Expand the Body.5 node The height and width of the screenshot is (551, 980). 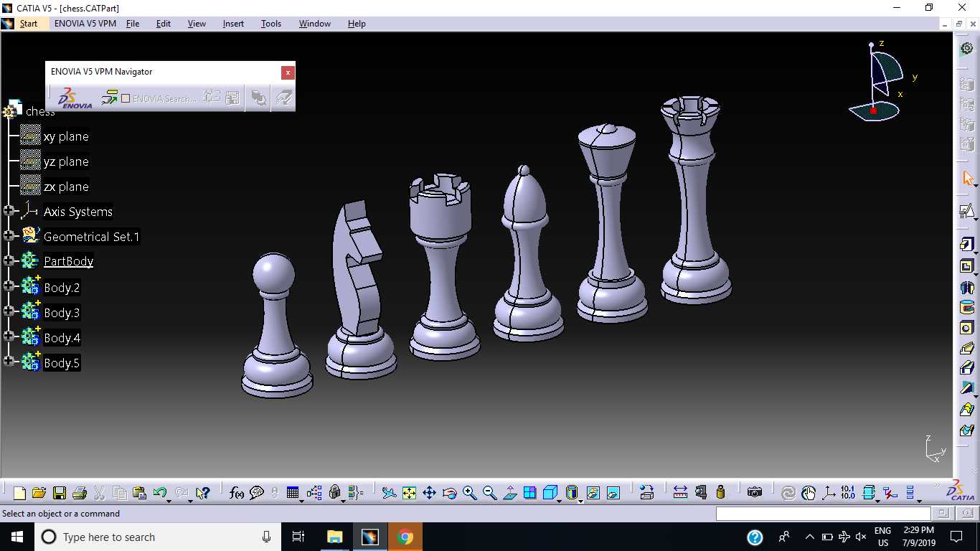pos(9,361)
